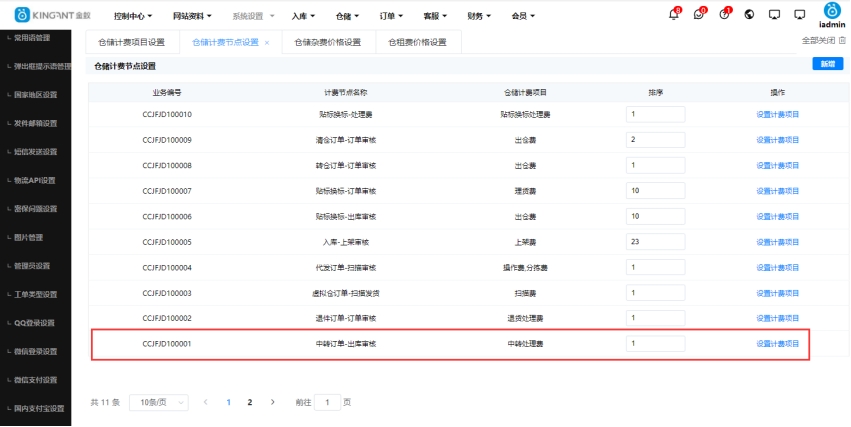Click 设置计费项目 for CCJFJD100001 row
851x427 pixels.
tap(777, 343)
